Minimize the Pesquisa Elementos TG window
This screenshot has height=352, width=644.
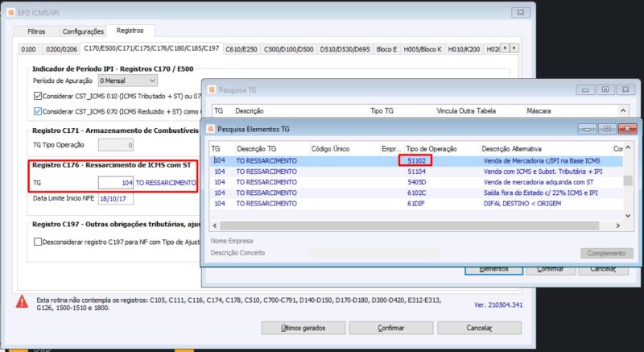[587, 129]
